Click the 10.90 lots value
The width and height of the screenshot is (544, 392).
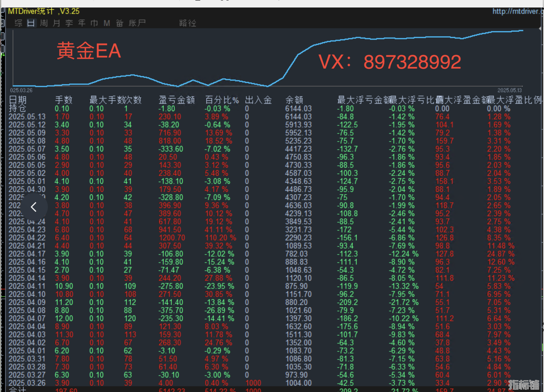click(64, 286)
